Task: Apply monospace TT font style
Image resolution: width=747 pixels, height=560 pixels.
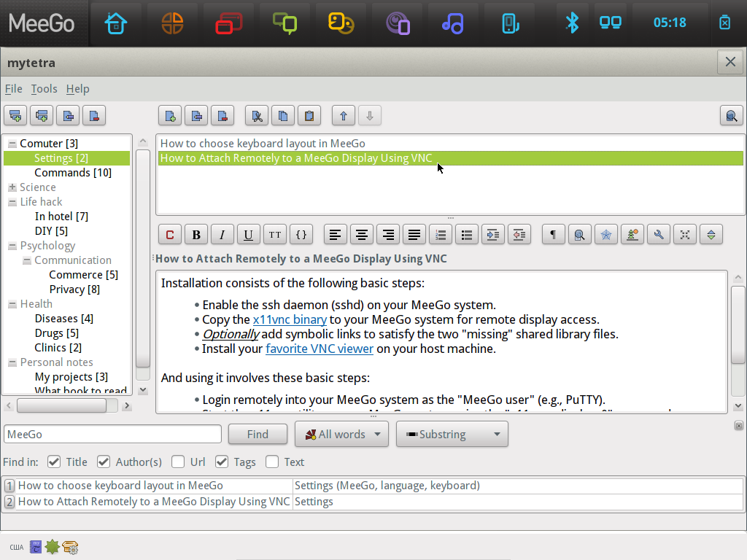Action: [275, 234]
